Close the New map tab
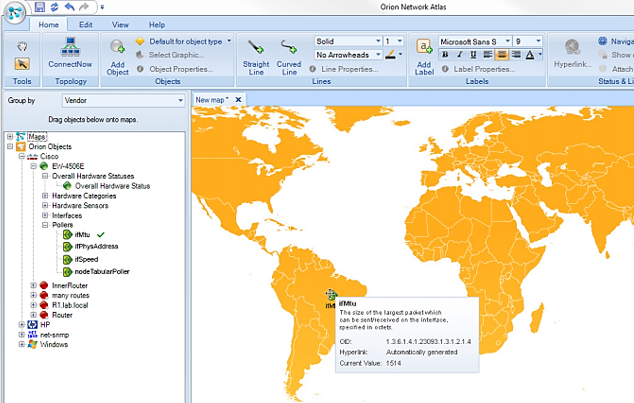634x403 pixels. (239, 99)
